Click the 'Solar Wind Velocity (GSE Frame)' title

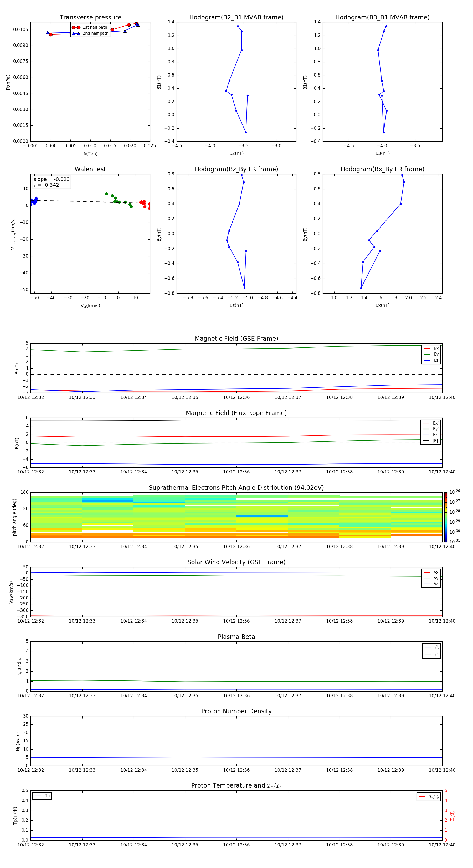point(236,562)
